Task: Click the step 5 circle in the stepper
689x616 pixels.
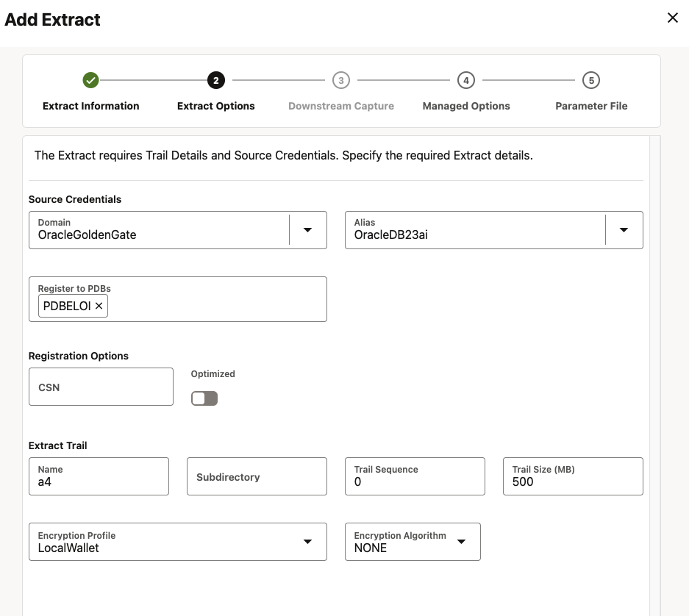Action: click(x=590, y=80)
